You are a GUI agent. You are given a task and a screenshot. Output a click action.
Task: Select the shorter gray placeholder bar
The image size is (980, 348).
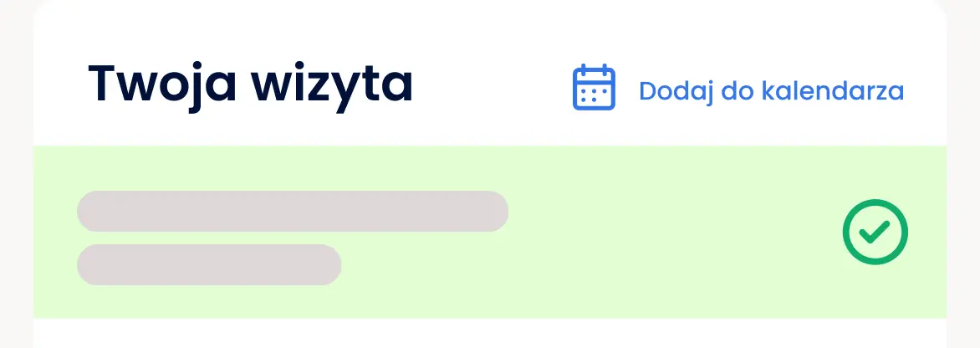pos(209,265)
